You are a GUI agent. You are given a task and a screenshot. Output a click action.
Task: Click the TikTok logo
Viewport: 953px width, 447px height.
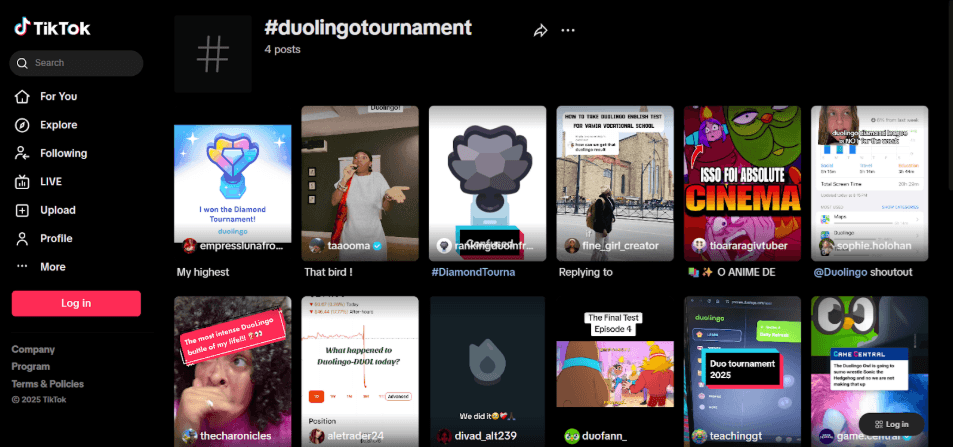[x=52, y=27]
